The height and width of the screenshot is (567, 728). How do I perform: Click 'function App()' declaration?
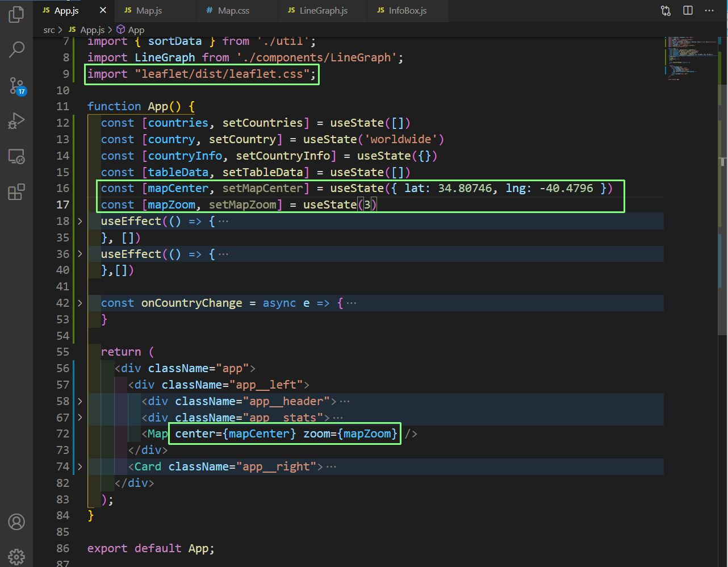tap(134, 106)
